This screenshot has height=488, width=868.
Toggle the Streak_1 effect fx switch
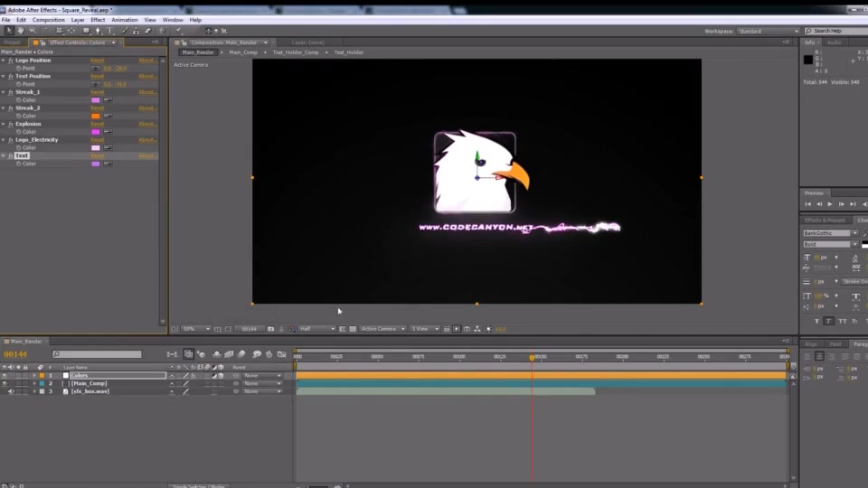pyautogui.click(x=11, y=92)
